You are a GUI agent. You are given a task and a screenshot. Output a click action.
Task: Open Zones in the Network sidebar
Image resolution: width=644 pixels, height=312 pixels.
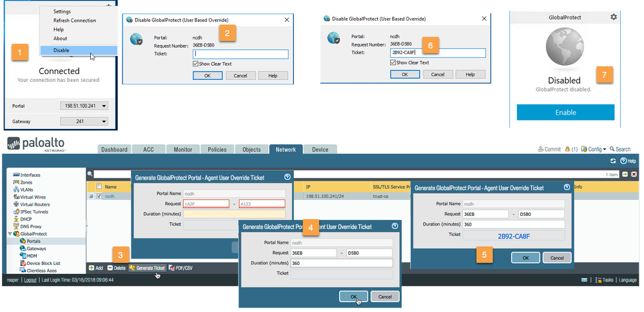(x=23, y=182)
